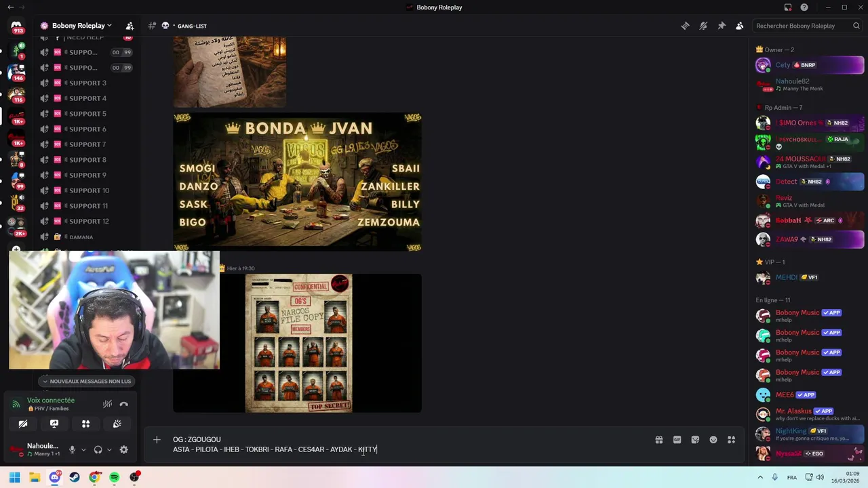Open server icon with 32 badge
Screen dimensions: 868x488
16,202
